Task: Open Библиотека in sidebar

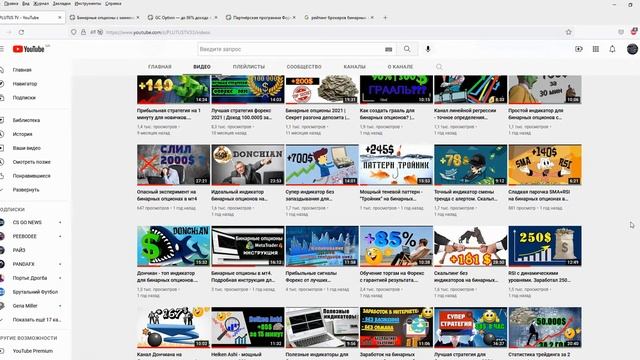Action: (26, 120)
